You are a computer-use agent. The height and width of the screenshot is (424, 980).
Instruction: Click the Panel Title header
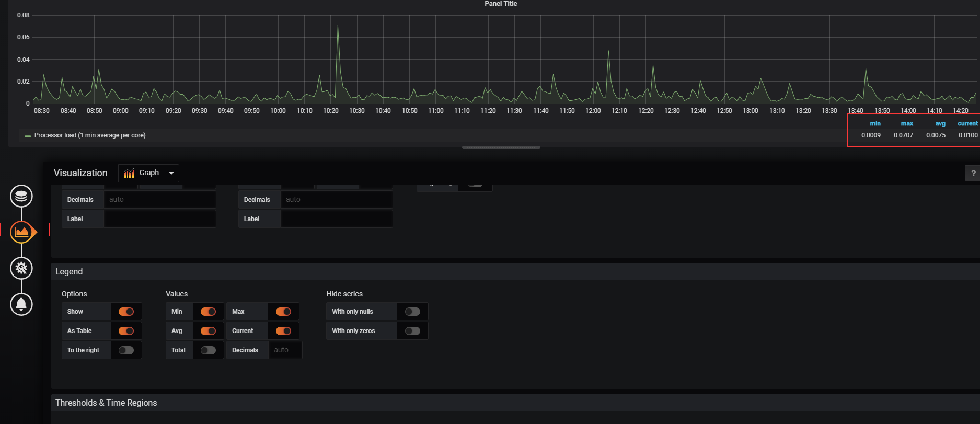501,4
